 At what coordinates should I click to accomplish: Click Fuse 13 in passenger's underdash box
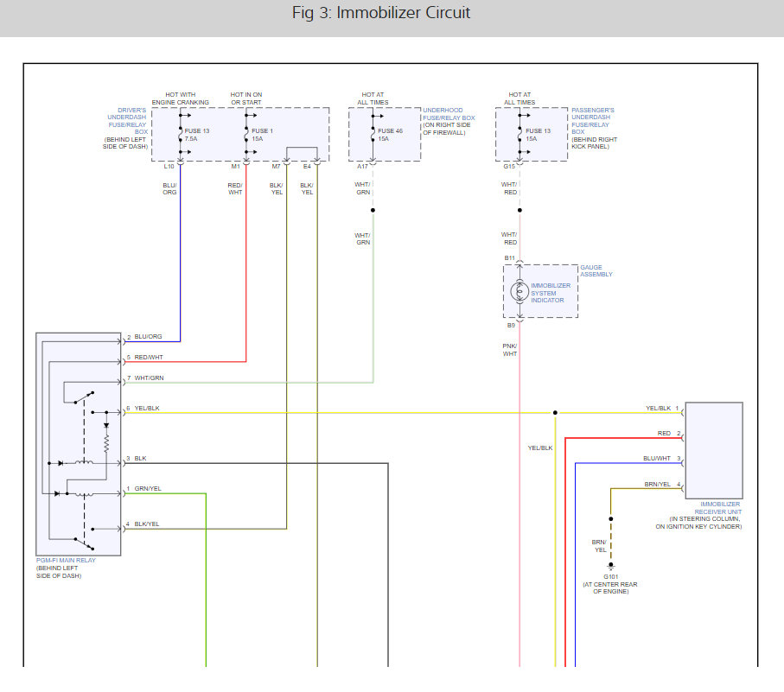[519, 135]
